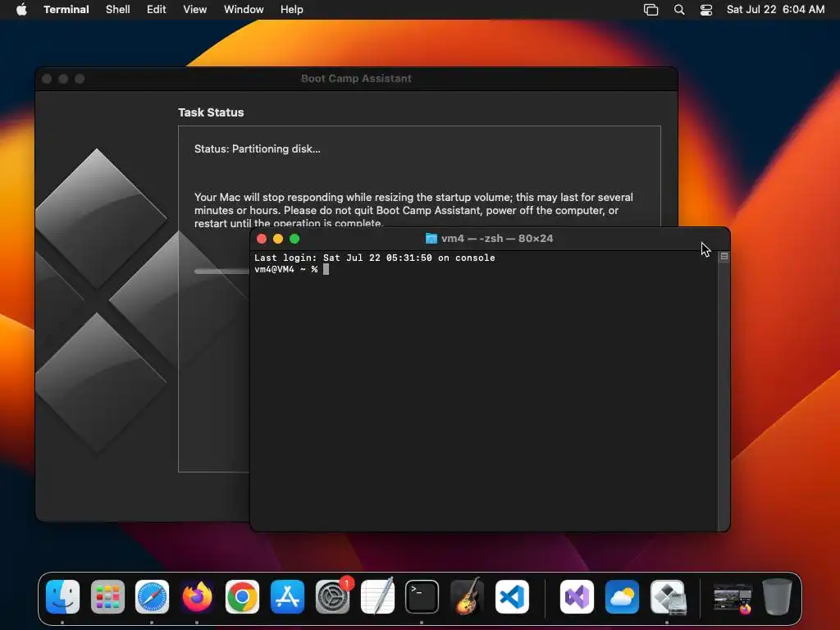Click the "Task Status" heading in Boot Camp
Viewport: 840px width, 630px height.
click(211, 112)
